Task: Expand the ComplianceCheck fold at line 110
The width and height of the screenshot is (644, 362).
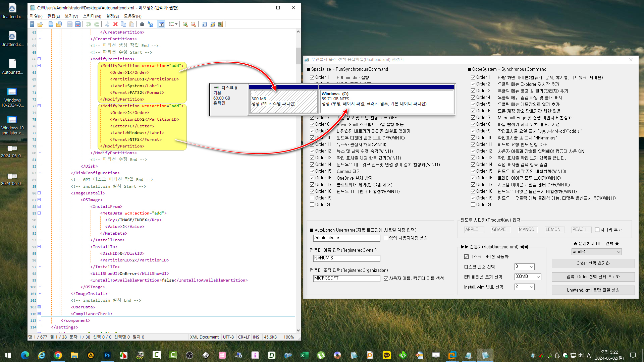Action: click(39, 314)
